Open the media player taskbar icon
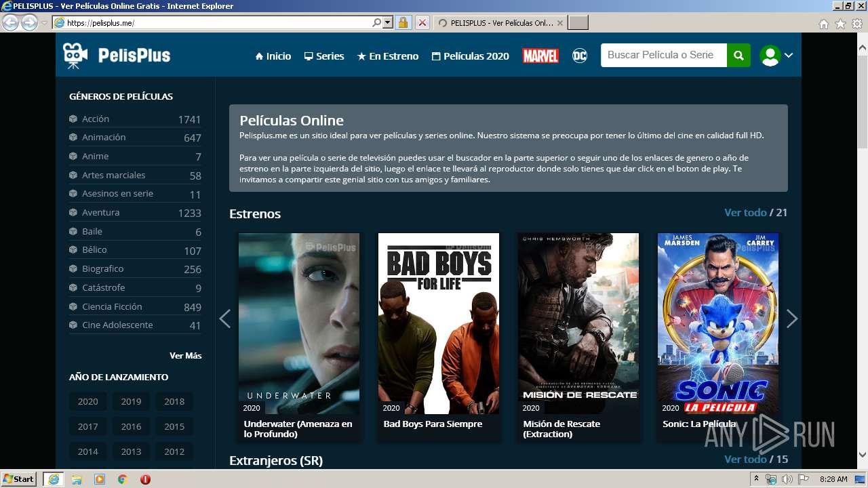The height and width of the screenshot is (488, 868). pyautogui.click(x=100, y=479)
